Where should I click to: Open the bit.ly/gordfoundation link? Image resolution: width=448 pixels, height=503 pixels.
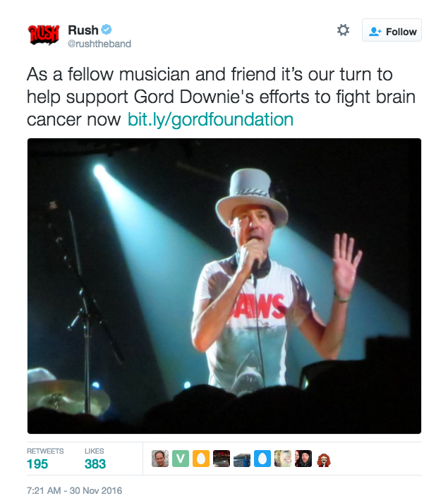pyautogui.click(x=210, y=119)
